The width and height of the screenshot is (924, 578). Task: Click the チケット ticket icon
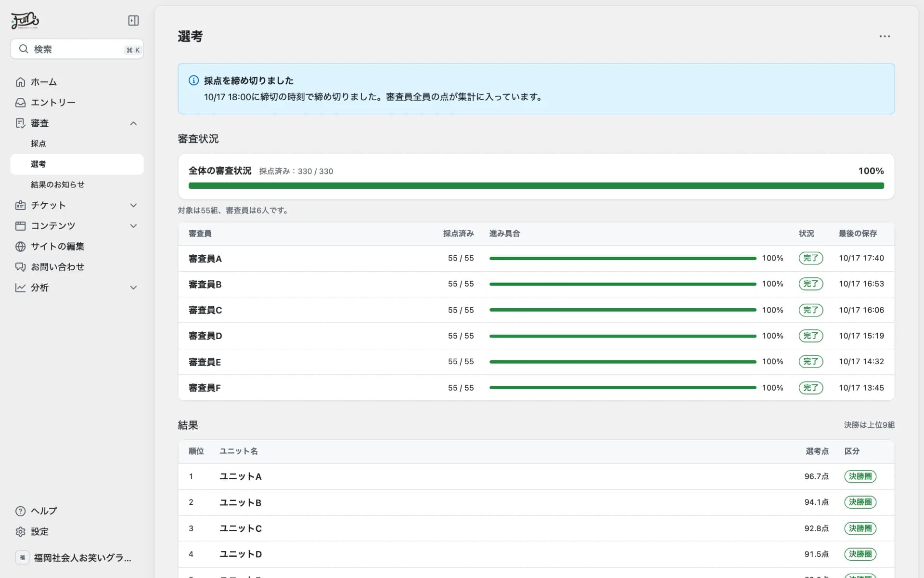point(20,205)
